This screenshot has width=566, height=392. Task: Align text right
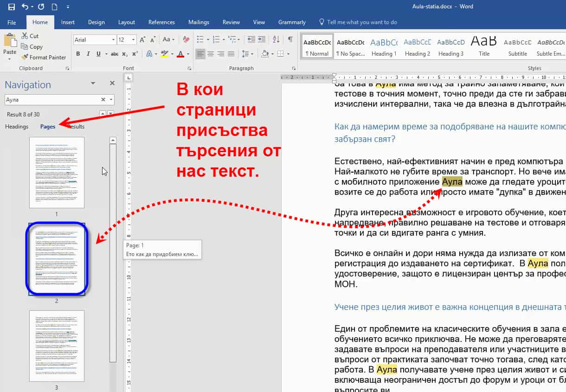point(221,54)
